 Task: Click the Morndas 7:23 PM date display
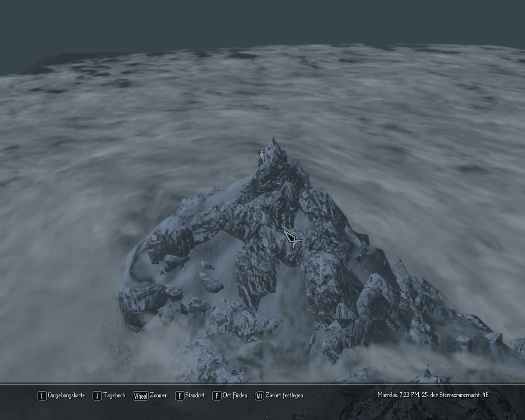tap(433, 395)
